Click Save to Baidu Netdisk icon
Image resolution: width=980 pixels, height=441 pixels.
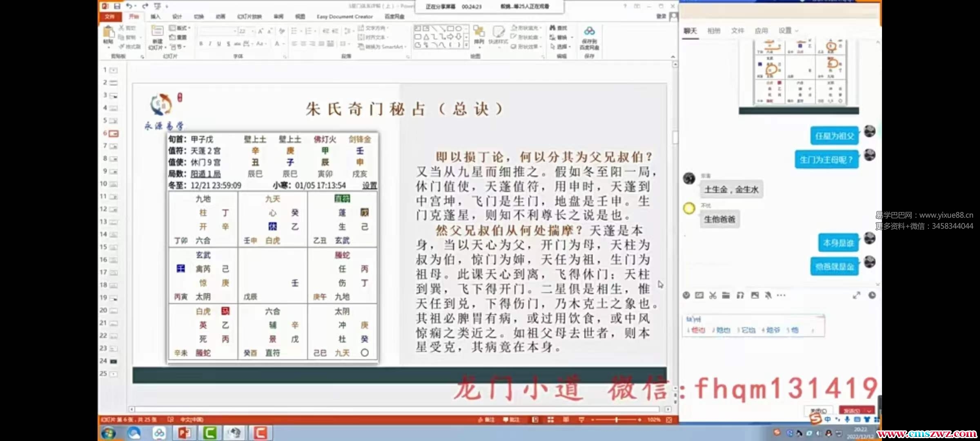589,32
